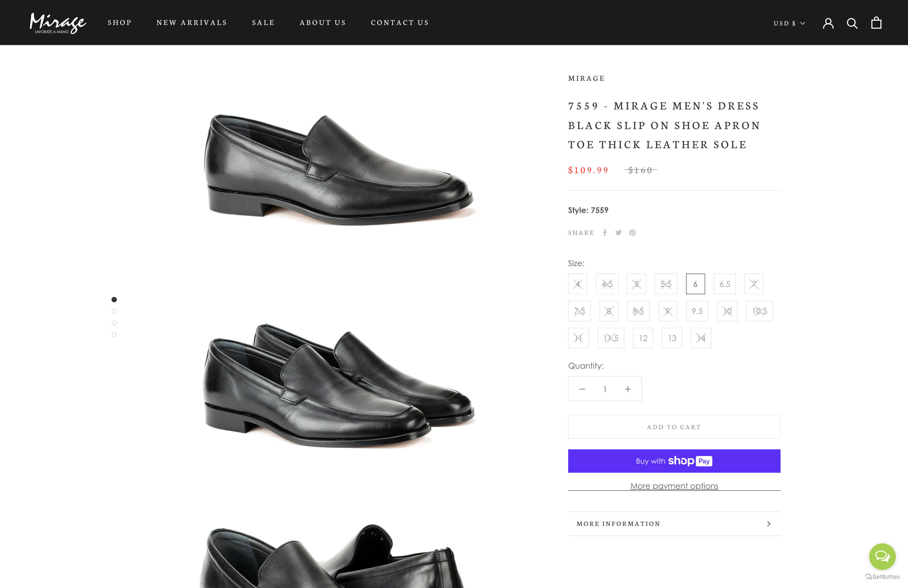Select the second carousel dot

click(x=114, y=311)
